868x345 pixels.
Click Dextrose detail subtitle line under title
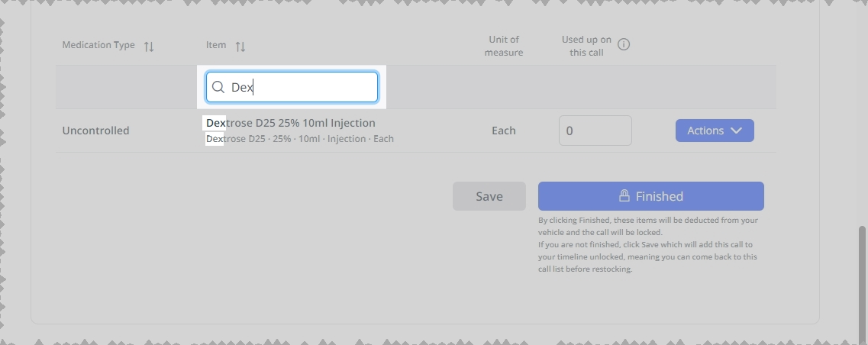coord(299,138)
